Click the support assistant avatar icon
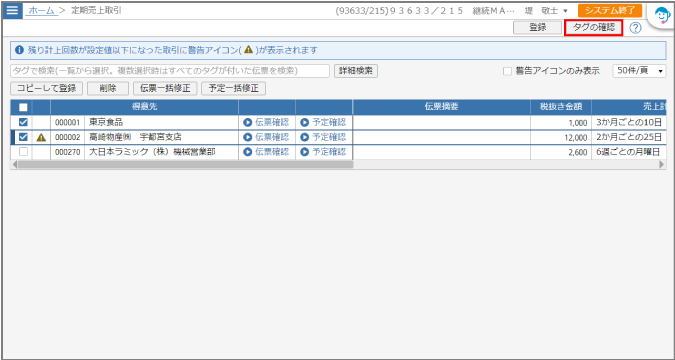 point(661,17)
